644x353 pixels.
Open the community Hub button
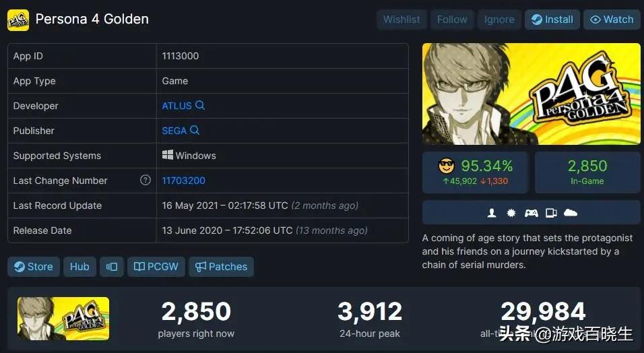pyautogui.click(x=79, y=267)
